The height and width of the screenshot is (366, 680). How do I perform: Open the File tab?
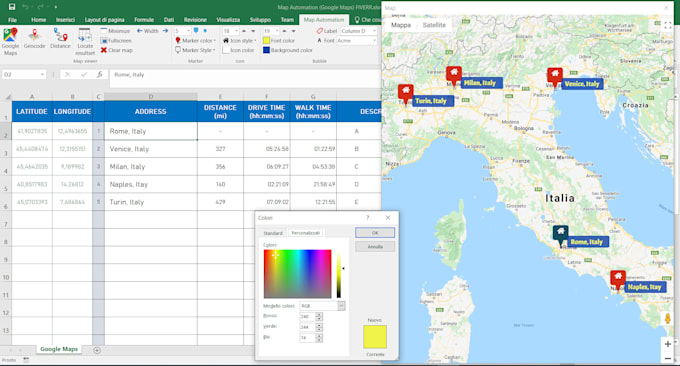[13, 20]
